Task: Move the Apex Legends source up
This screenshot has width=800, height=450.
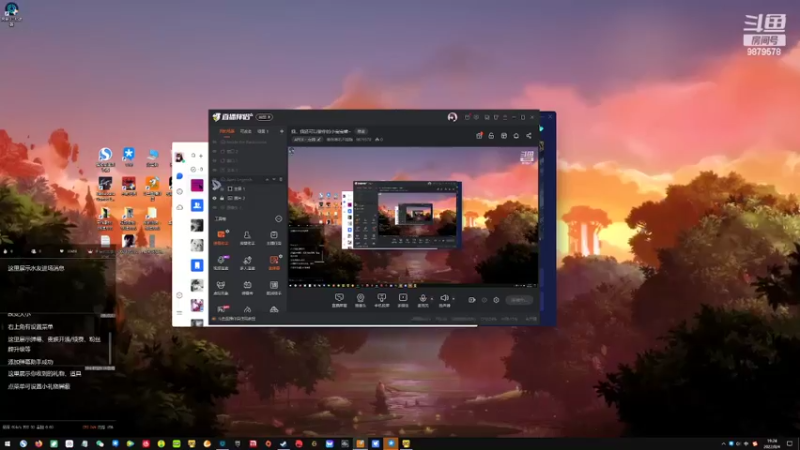Action: point(267,180)
